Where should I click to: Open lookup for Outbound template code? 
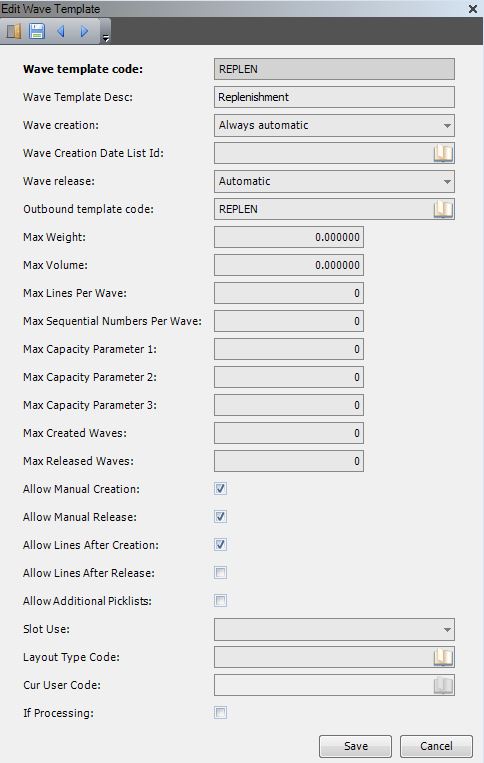(x=443, y=209)
